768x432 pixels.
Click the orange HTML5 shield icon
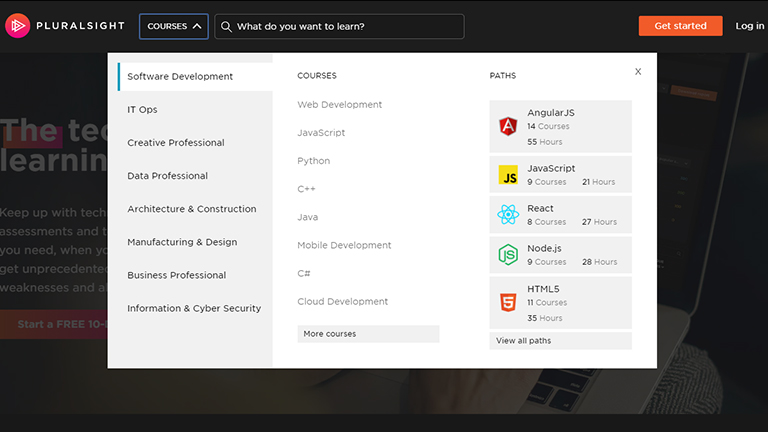point(508,302)
